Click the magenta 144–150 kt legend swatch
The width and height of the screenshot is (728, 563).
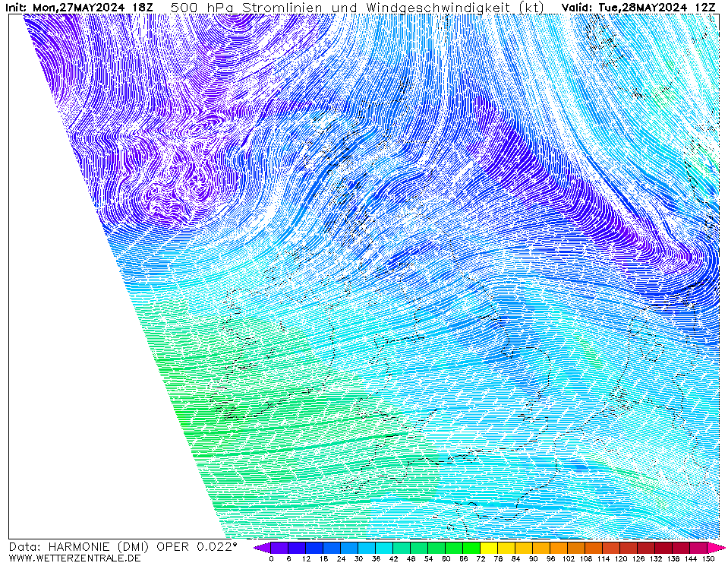698,548
